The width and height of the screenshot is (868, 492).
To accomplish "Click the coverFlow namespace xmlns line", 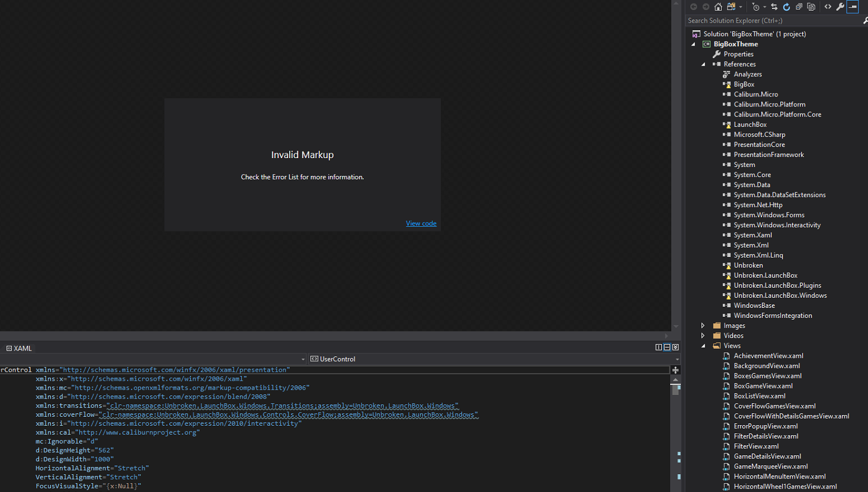I will coord(257,414).
